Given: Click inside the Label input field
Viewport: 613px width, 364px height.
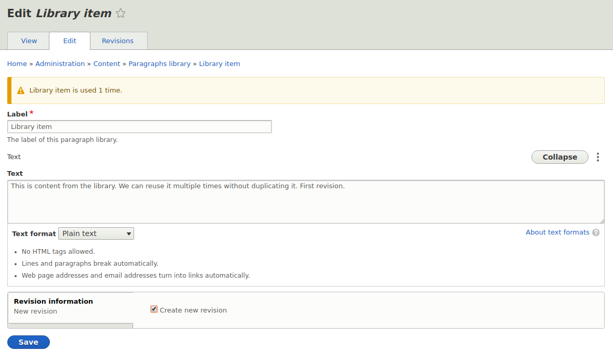Looking at the screenshot, I should 139,126.
